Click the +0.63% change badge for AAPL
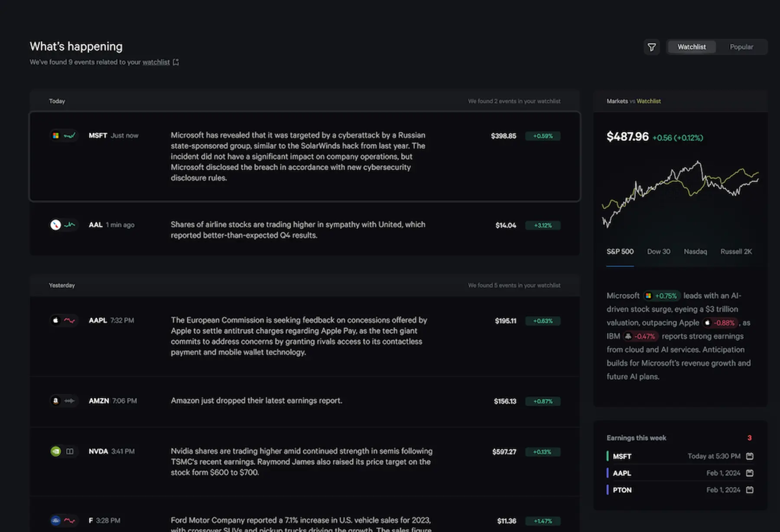Viewport: 780px width, 532px height. [543, 321]
